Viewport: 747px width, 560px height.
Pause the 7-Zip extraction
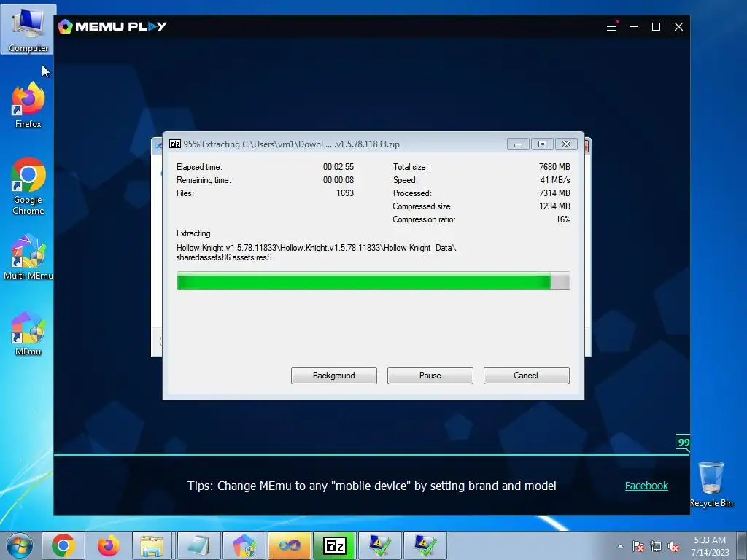[x=430, y=376]
